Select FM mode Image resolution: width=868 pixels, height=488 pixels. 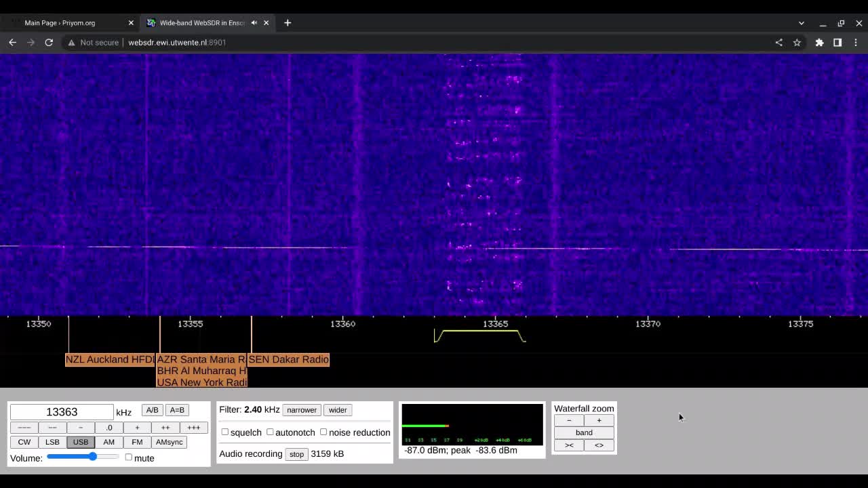tap(137, 442)
